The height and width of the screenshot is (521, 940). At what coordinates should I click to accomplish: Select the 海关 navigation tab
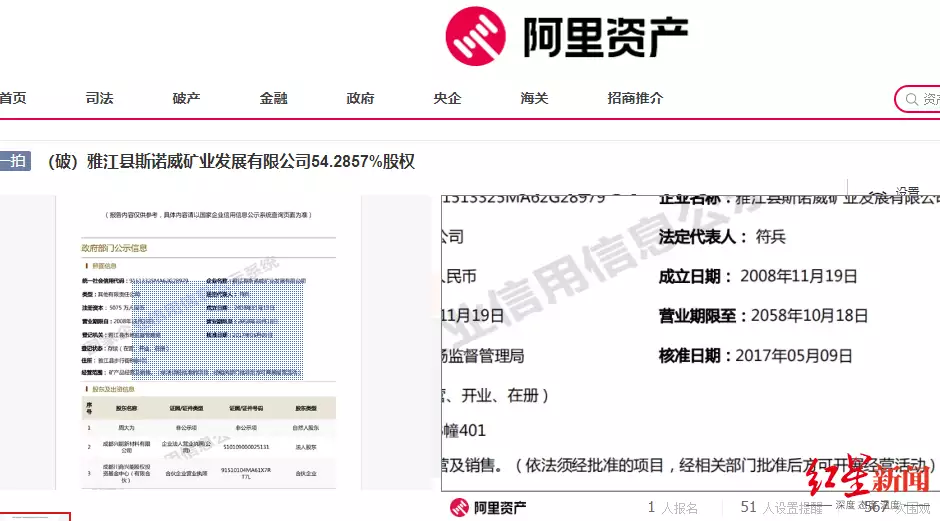click(x=534, y=98)
